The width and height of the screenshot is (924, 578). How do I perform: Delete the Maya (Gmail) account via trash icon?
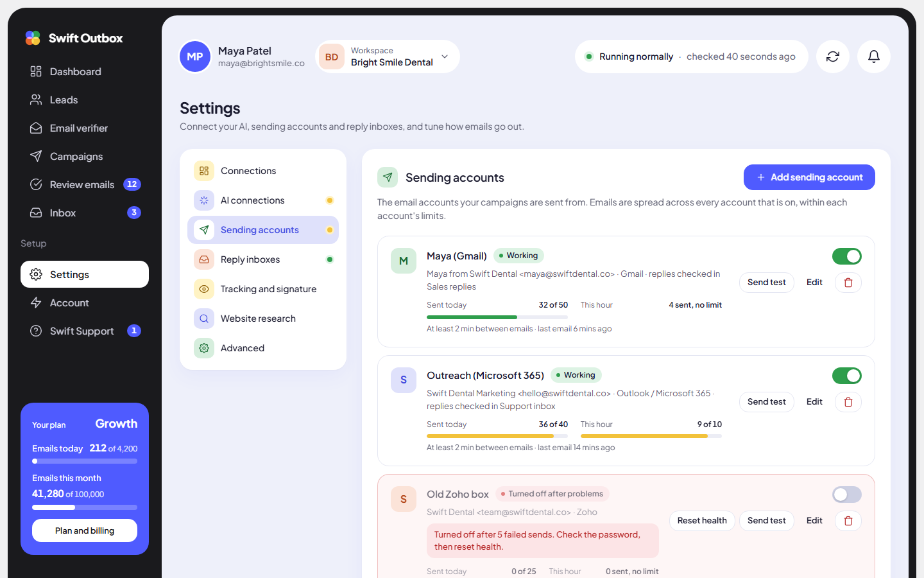(x=848, y=283)
